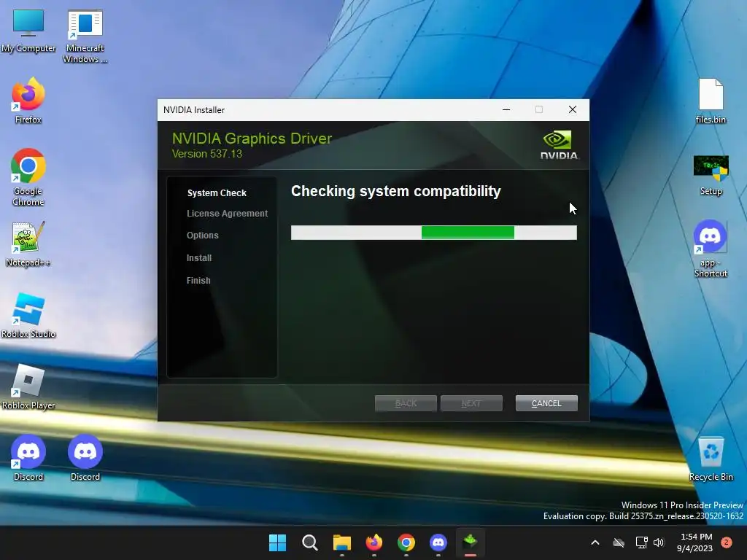Select the Minecraft Windows desktop shortcut

click(85, 36)
